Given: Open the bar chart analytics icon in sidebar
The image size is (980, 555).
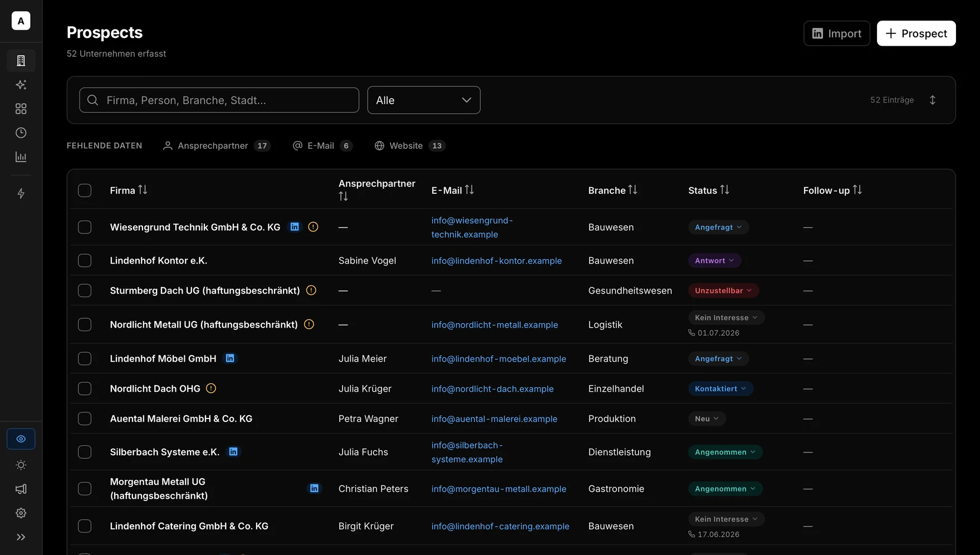Looking at the screenshot, I should [x=21, y=157].
